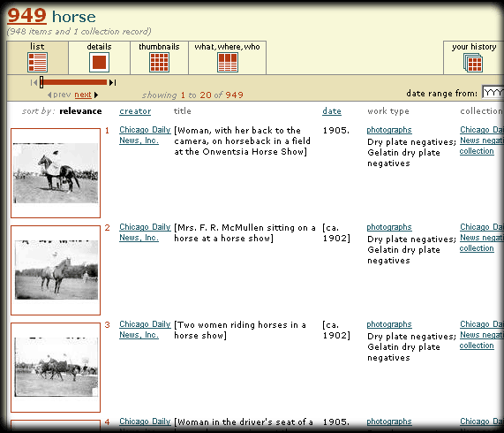The width and height of the screenshot is (504, 433).
Task: Jump to first page of results
Action: point(34,83)
